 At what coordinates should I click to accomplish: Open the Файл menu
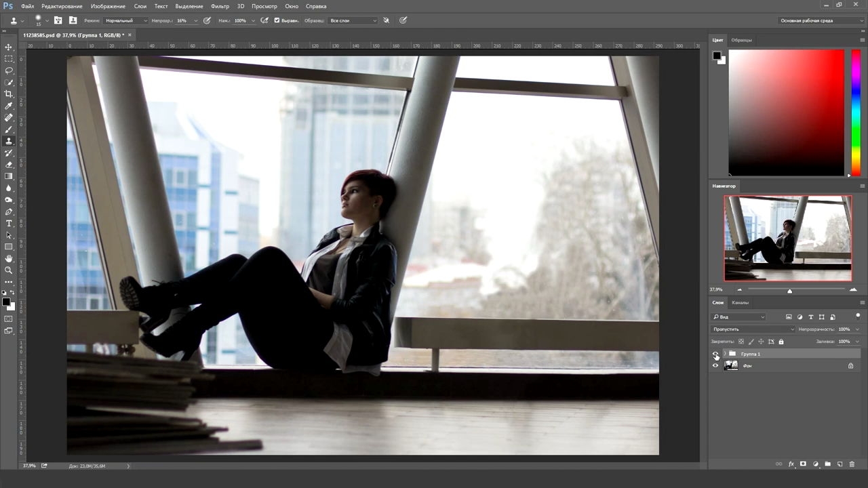pos(27,6)
